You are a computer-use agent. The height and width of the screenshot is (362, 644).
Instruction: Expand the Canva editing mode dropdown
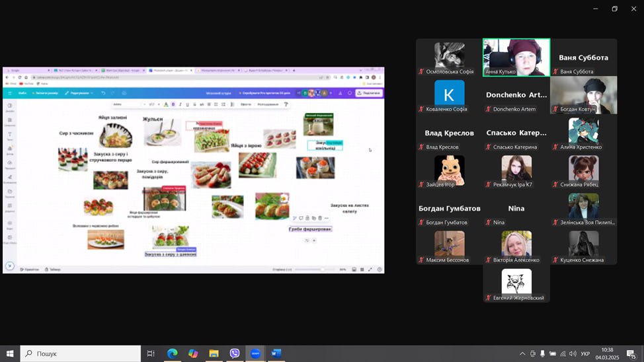click(x=80, y=93)
